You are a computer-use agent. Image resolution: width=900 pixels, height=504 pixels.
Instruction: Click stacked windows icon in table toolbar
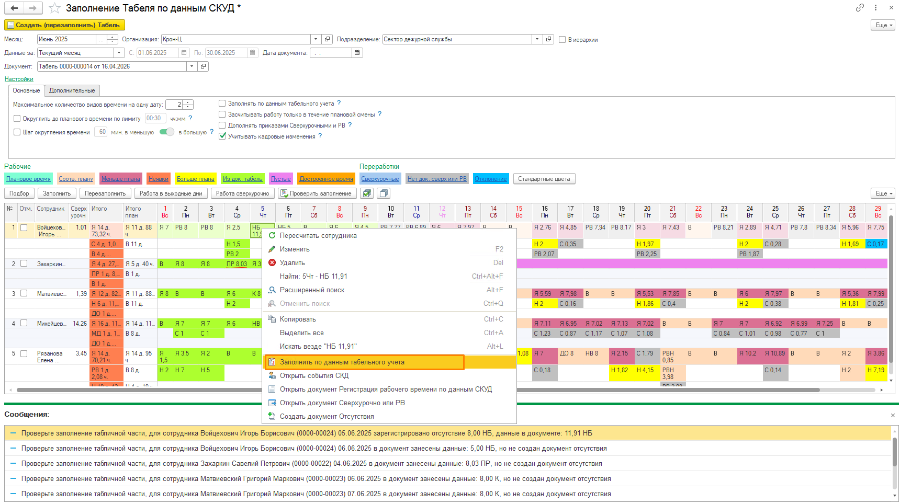tap(383, 193)
